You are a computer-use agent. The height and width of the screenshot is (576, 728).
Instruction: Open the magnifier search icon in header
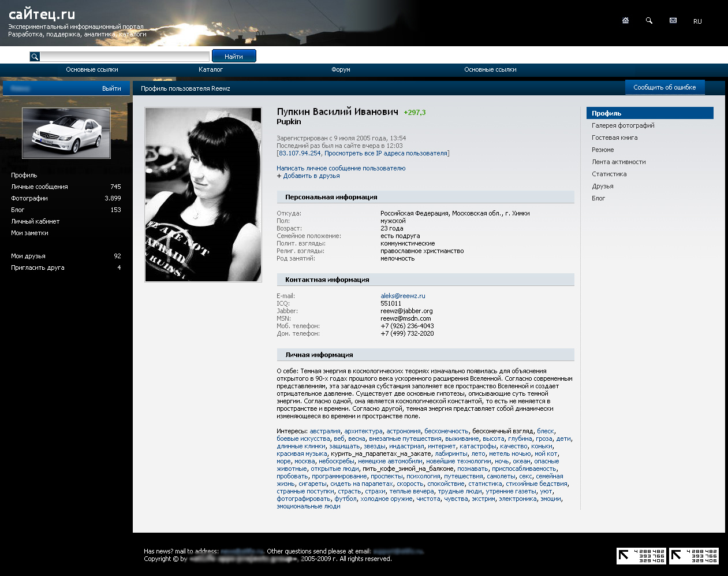[x=649, y=20]
